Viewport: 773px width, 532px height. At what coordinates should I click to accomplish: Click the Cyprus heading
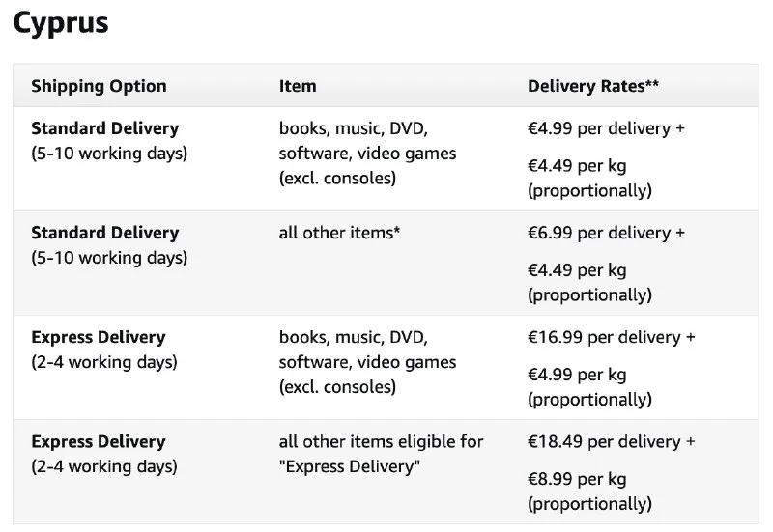pos(61,23)
